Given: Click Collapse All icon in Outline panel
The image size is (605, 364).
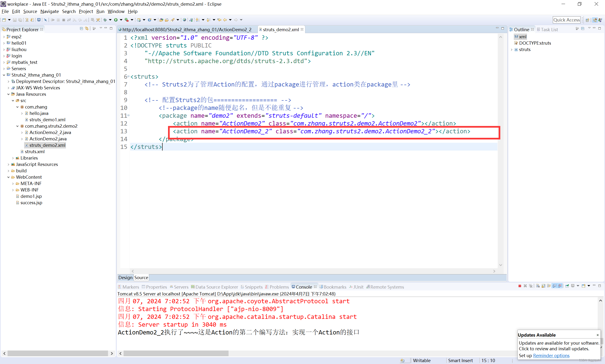Looking at the screenshot, I should coord(583,29).
